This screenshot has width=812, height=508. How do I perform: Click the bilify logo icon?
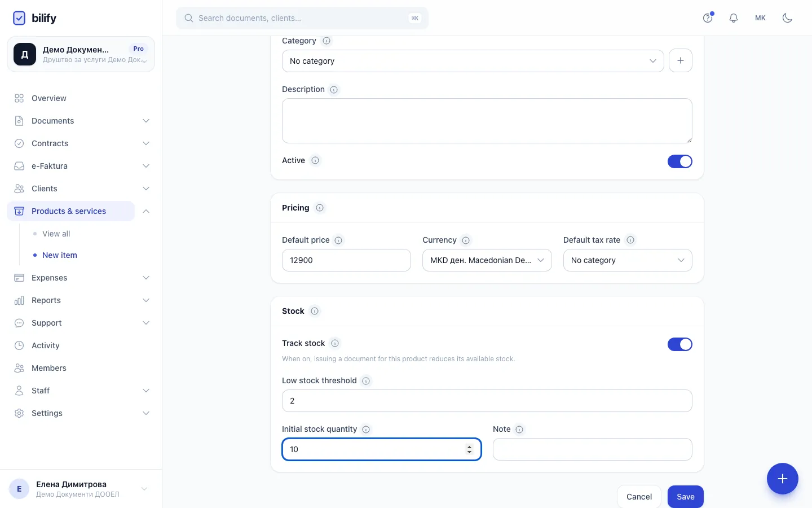pyautogui.click(x=19, y=18)
